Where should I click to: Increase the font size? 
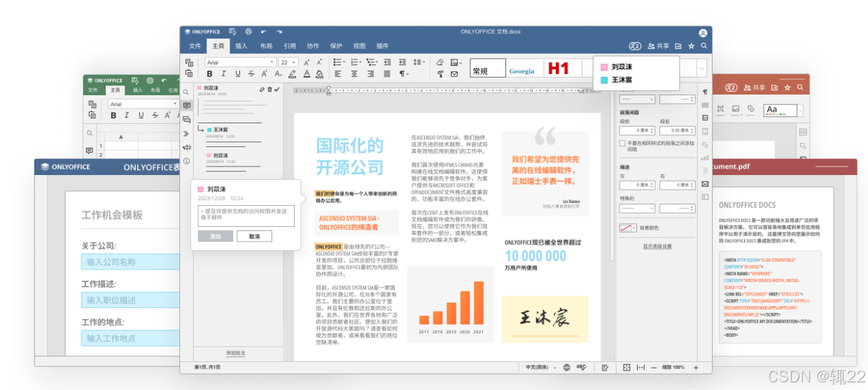tap(307, 62)
